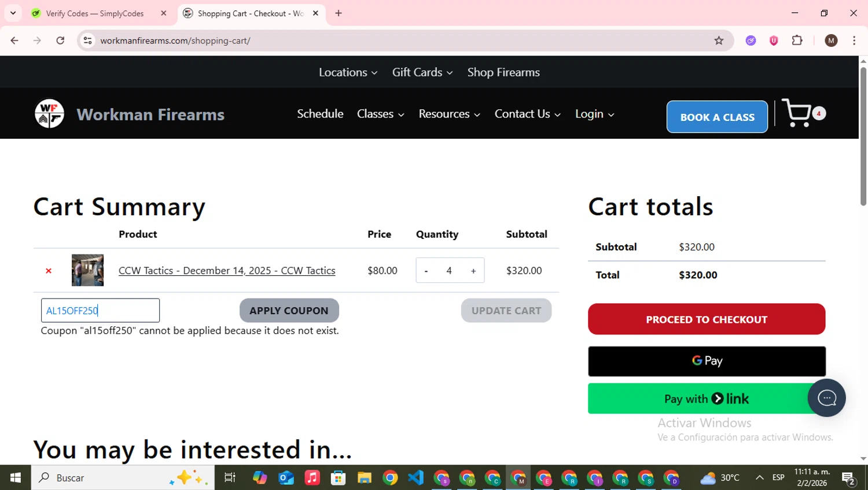The image size is (868, 490).
Task: Close the Verify Codes — SimplyCodes tab
Action: [164, 13]
